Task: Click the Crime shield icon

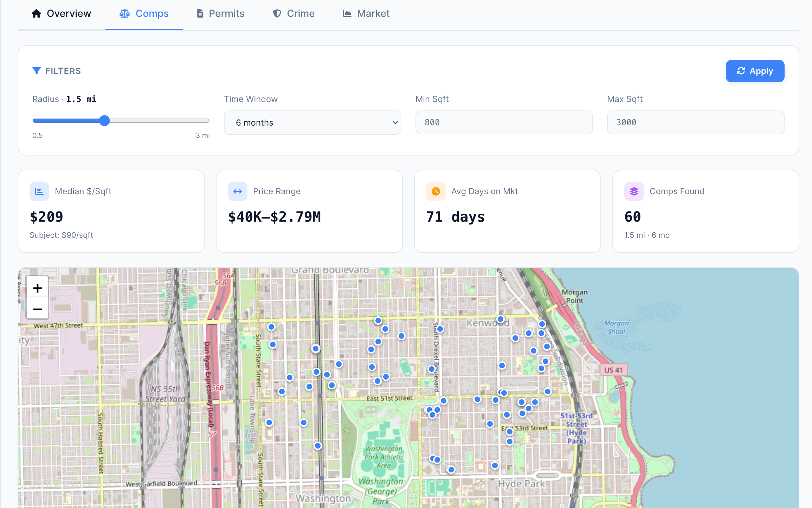Action: 277,14
